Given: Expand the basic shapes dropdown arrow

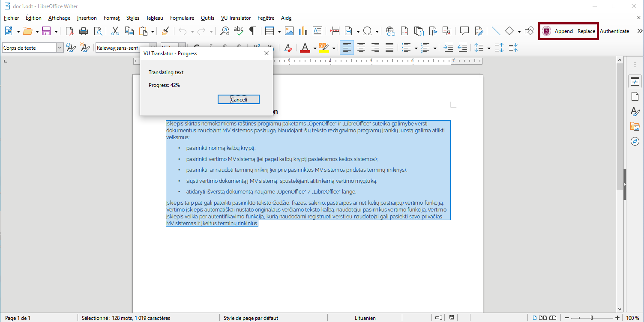Looking at the screenshot, I should tap(519, 31).
